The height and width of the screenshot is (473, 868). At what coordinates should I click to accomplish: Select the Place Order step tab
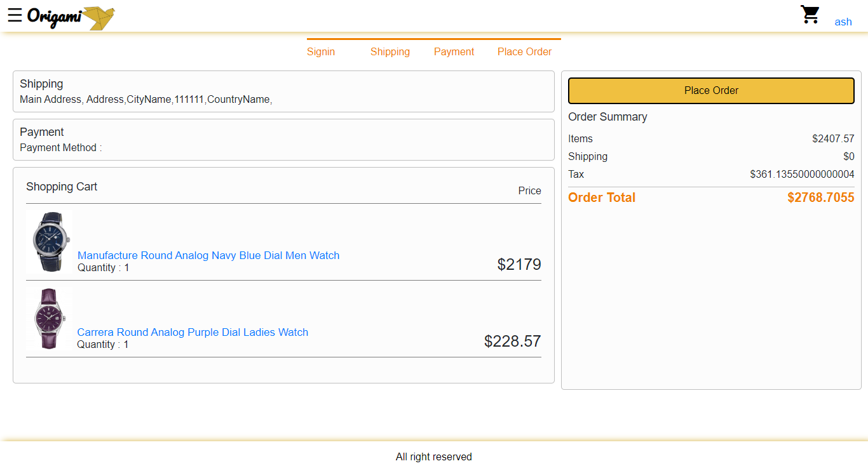[x=524, y=52]
